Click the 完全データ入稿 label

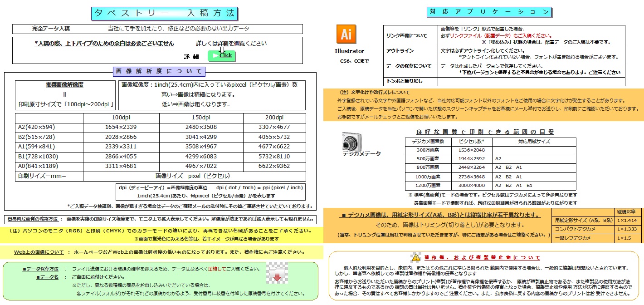(x=51, y=29)
